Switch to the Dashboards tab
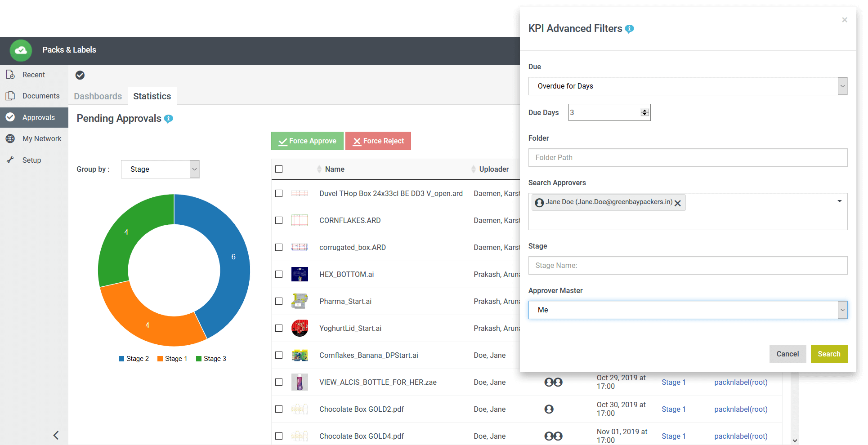 click(98, 96)
